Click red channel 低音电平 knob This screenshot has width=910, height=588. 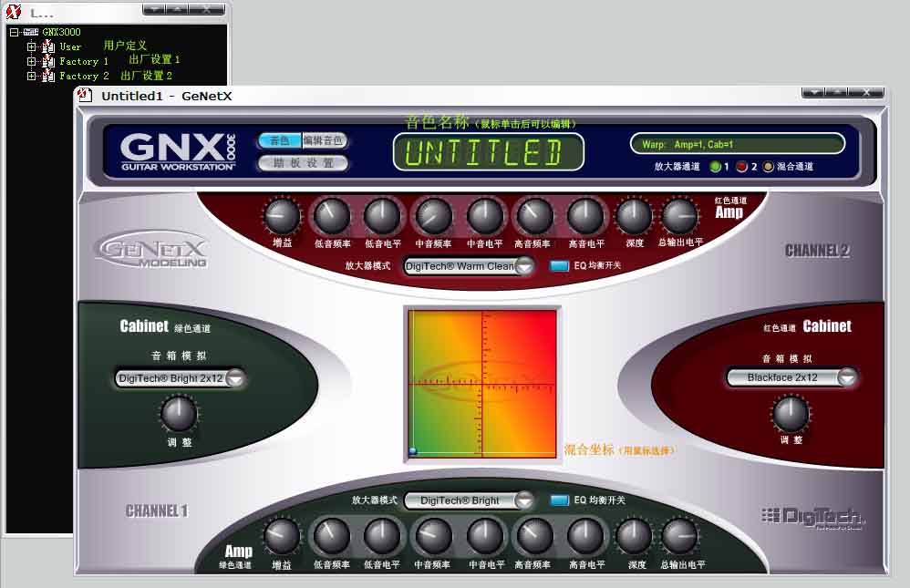click(382, 216)
